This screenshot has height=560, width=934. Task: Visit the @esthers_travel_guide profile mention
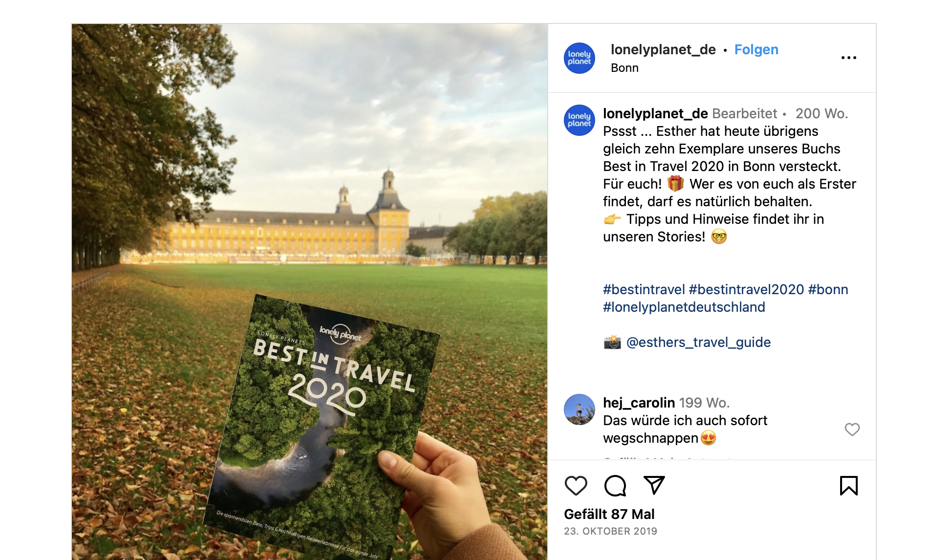(698, 342)
